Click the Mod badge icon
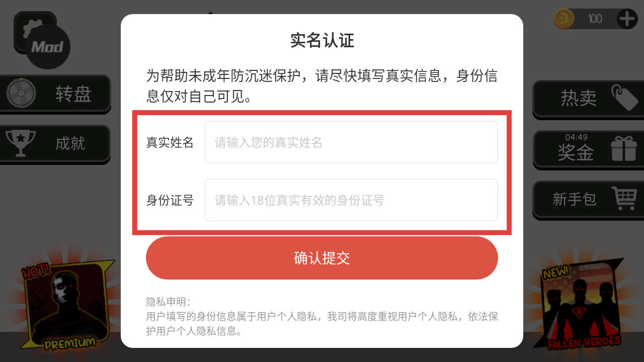 48,47
